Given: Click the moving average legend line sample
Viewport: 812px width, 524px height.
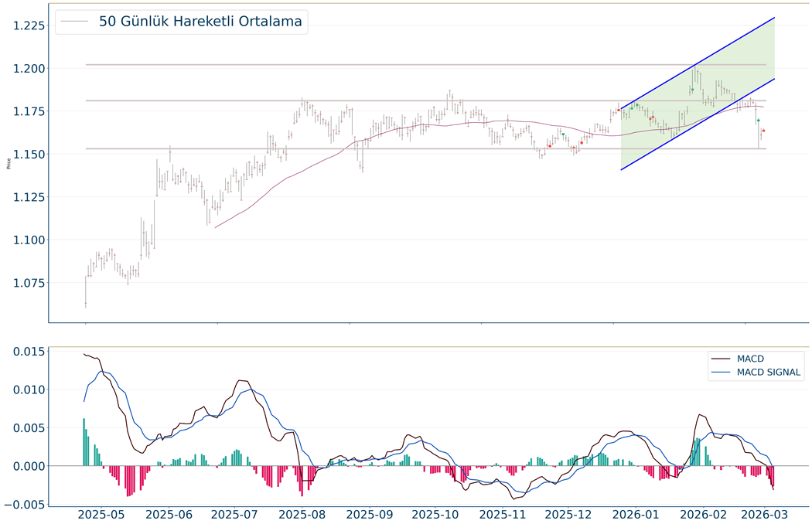Looking at the screenshot, I should (x=75, y=22).
